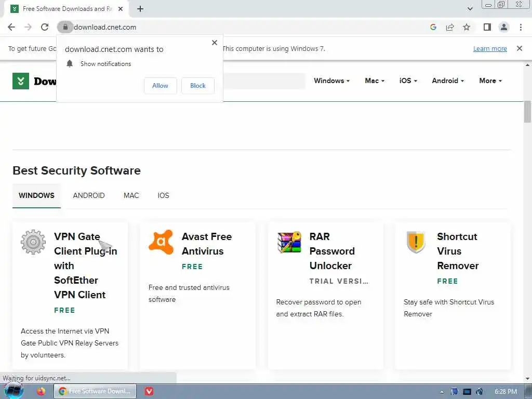
Task: Click the 'Best Security Software' heading
Action: coord(77,170)
